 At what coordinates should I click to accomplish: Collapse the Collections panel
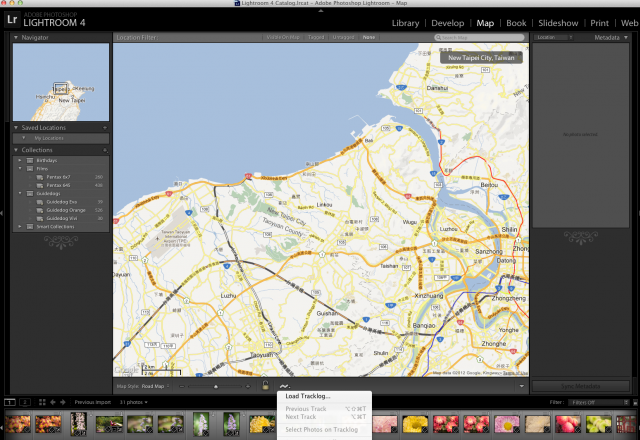16,150
